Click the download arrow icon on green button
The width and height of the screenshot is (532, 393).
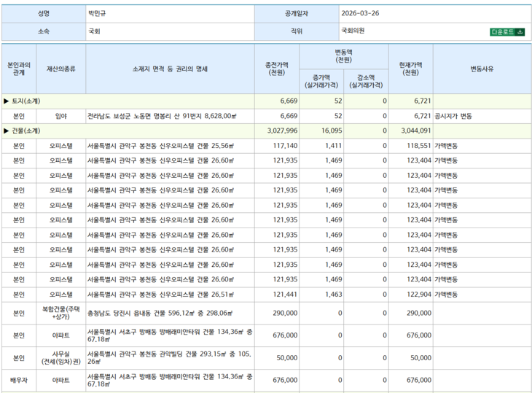click(x=520, y=32)
